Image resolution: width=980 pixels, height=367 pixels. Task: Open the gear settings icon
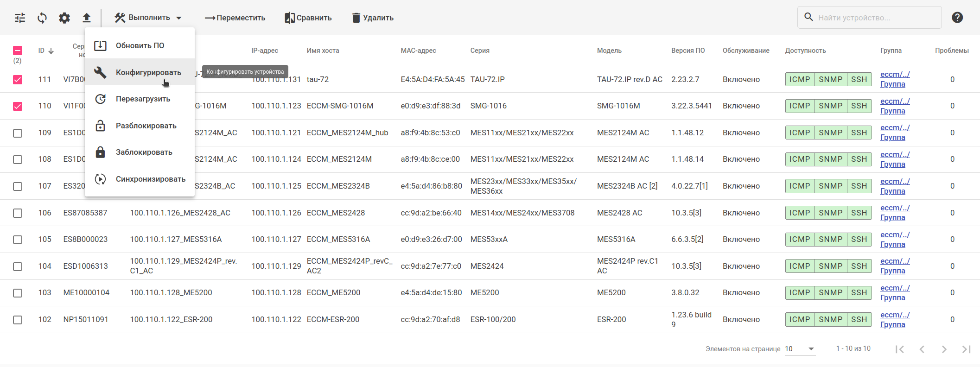64,18
